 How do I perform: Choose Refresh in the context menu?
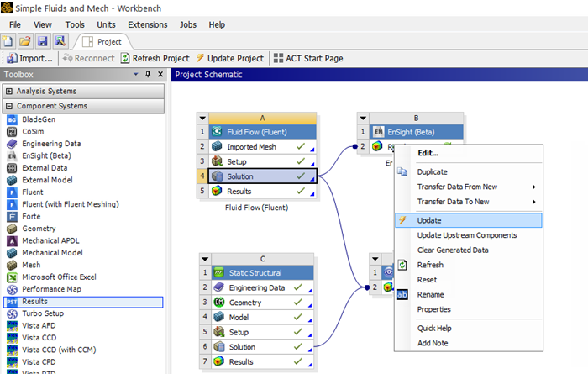coord(469,265)
